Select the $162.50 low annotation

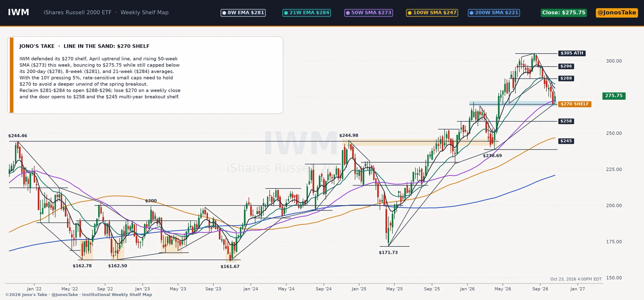(118, 266)
